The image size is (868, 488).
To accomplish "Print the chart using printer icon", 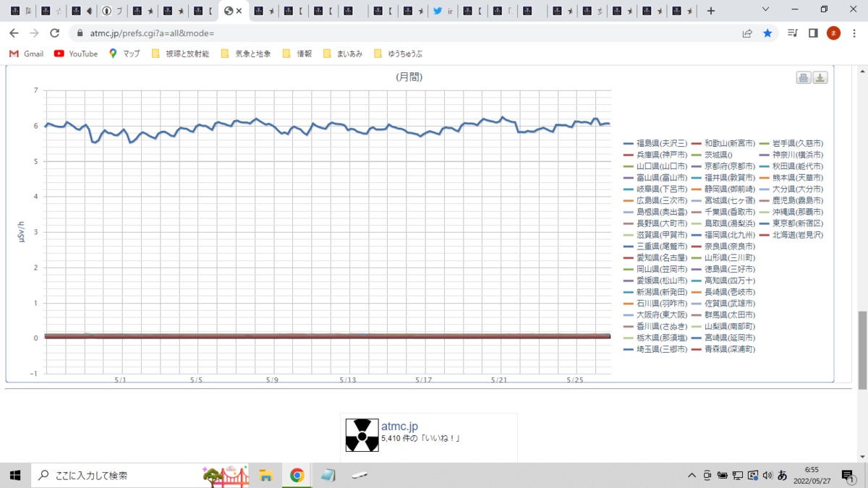I will coord(804,78).
